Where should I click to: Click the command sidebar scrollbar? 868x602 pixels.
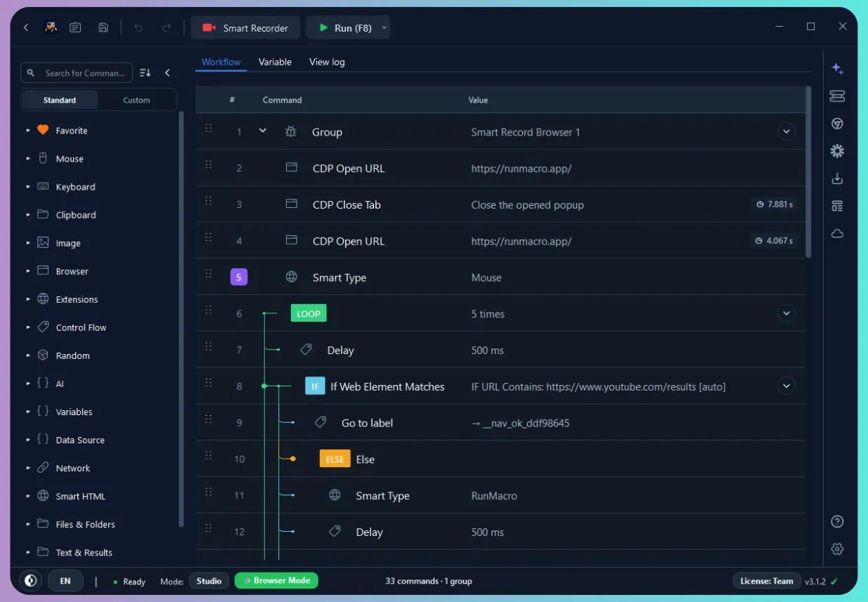pos(181,320)
